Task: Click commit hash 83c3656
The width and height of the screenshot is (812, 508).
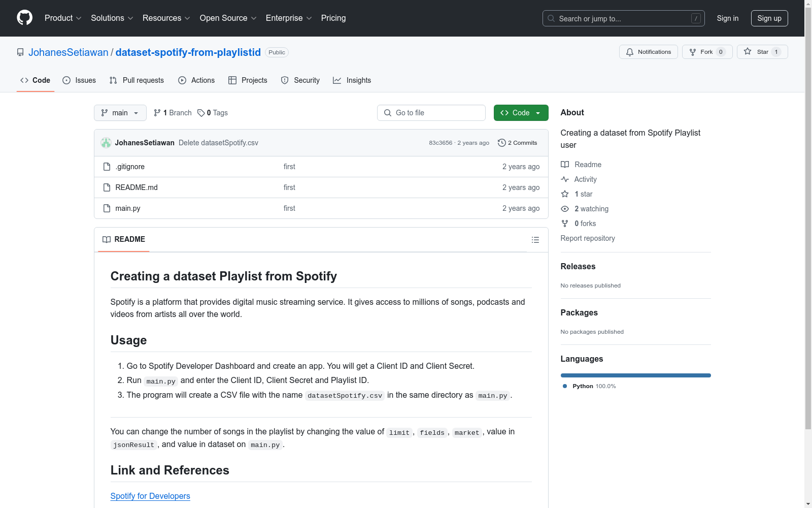Action: pos(441,143)
